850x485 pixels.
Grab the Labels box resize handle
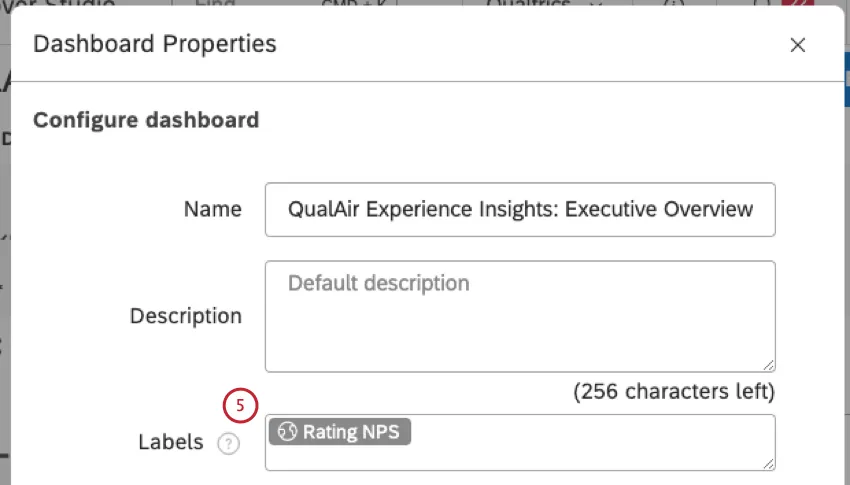pyautogui.click(x=768, y=463)
